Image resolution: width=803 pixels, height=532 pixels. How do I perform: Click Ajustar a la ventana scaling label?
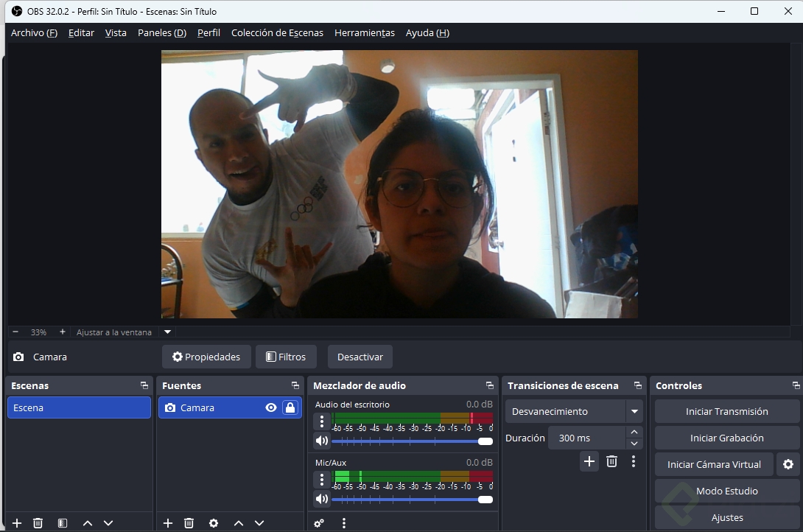(114, 332)
